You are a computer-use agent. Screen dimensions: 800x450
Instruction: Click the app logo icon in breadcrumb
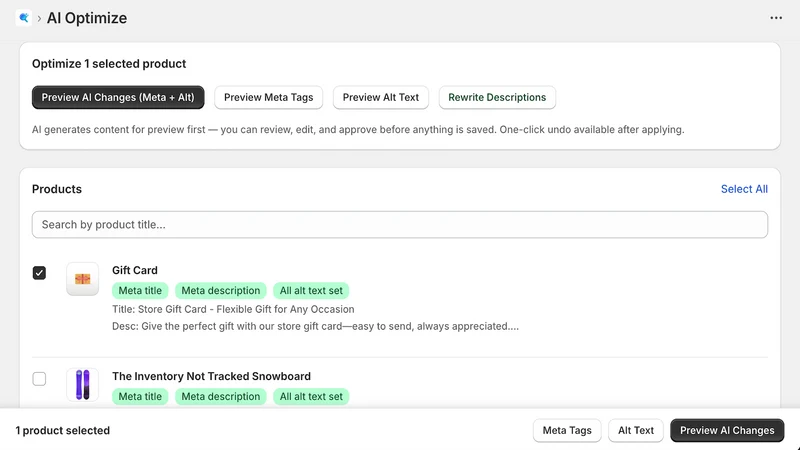[x=23, y=18]
